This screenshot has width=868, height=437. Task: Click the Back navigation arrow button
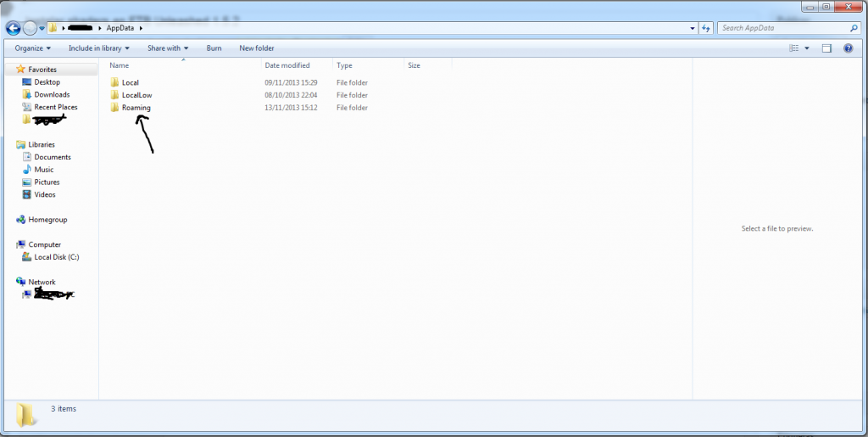13,28
